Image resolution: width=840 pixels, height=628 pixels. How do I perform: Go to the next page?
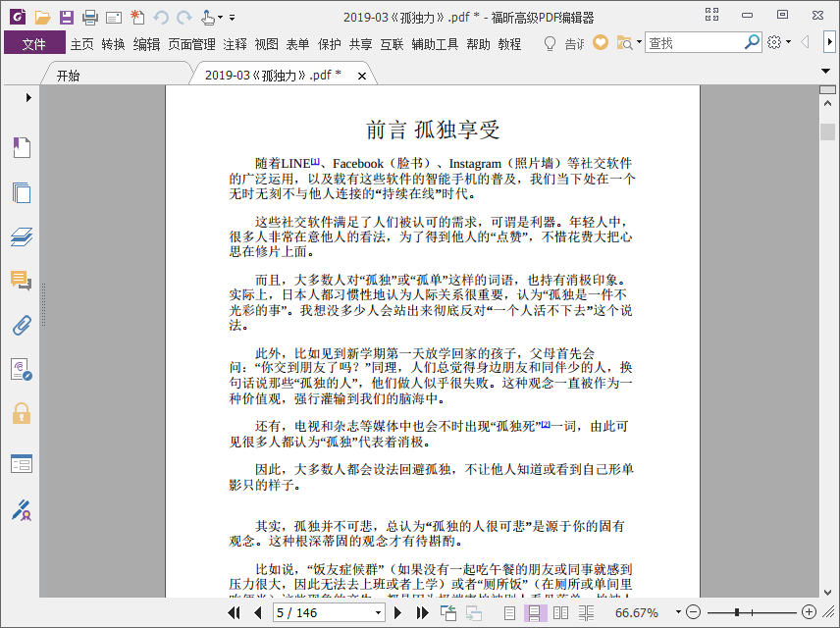pyautogui.click(x=397, y=612)
